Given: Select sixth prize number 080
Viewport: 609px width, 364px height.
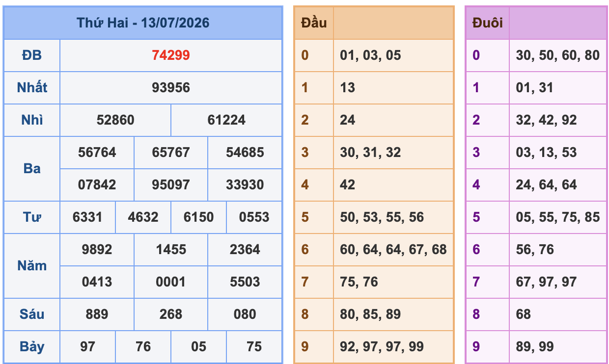Looking at the screenshot, I should [x=245, y=314].
